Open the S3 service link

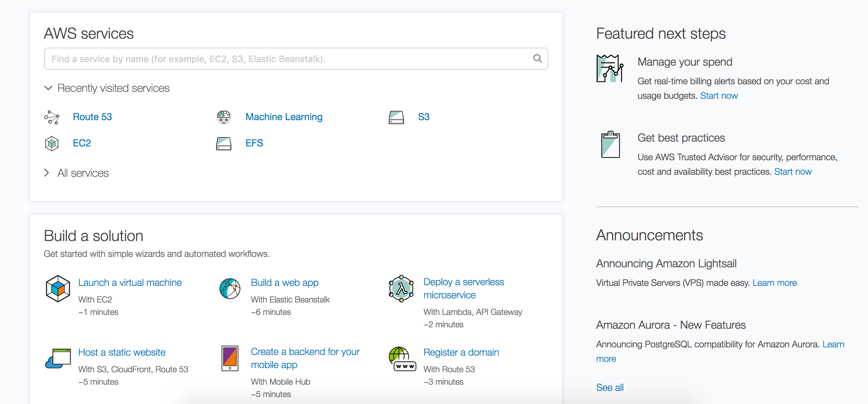click(x=424, y=117)
